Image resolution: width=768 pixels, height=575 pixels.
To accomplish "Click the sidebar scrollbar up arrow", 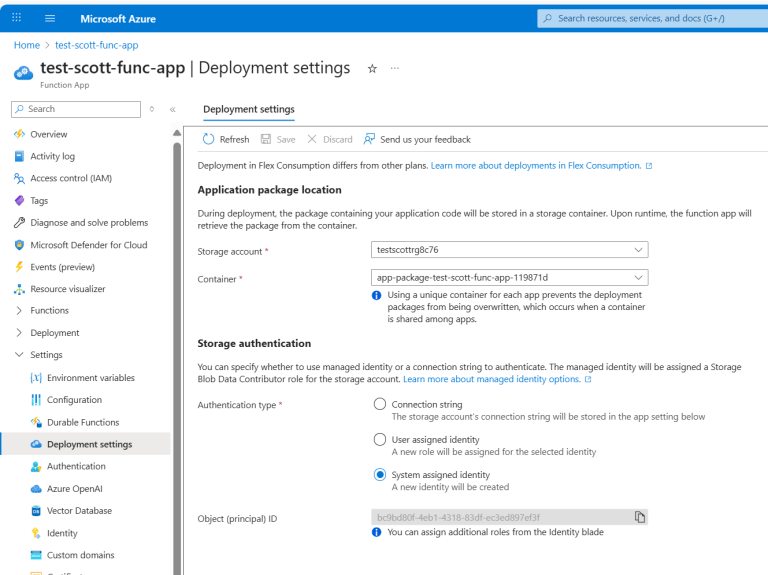I will 177,133.
